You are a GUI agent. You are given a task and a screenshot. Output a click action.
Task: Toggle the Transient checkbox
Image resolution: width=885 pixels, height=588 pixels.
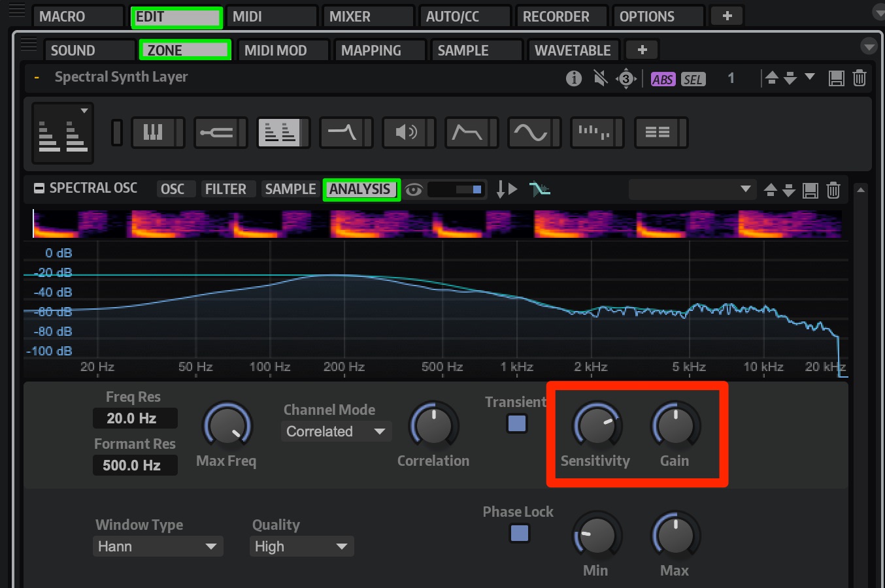coord(517,423)
